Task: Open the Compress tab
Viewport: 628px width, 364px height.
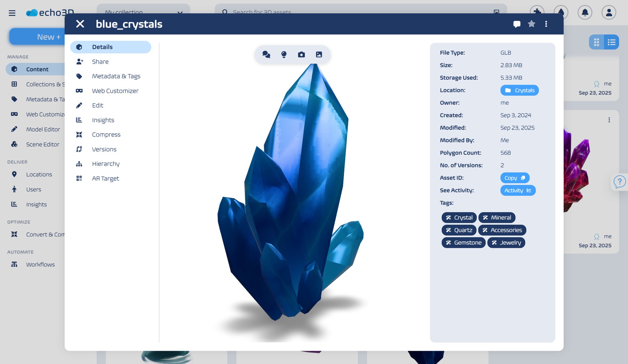Action: [106, 135]
